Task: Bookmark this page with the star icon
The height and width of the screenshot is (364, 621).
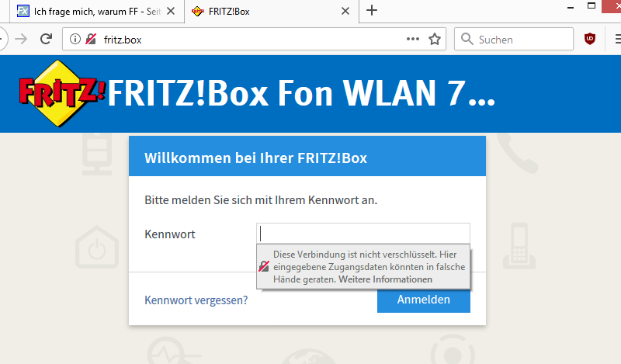Action: [435, 39]
